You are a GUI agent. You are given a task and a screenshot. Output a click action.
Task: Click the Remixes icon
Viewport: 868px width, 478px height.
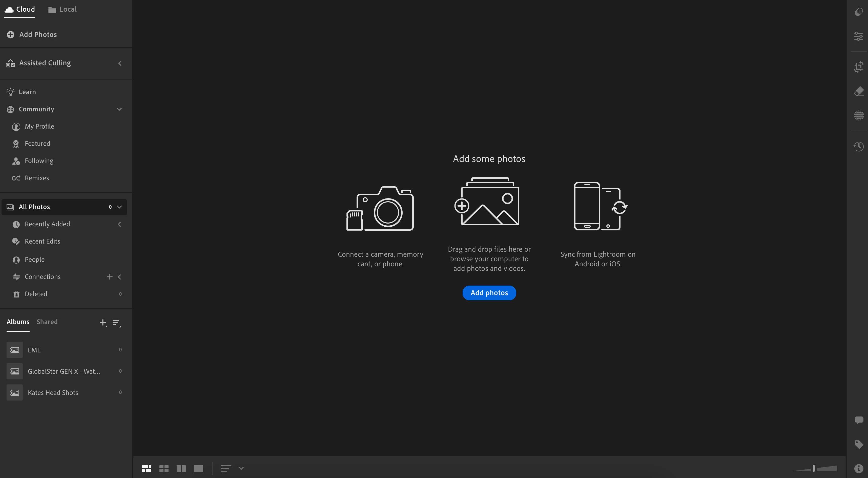click(16, 178)
